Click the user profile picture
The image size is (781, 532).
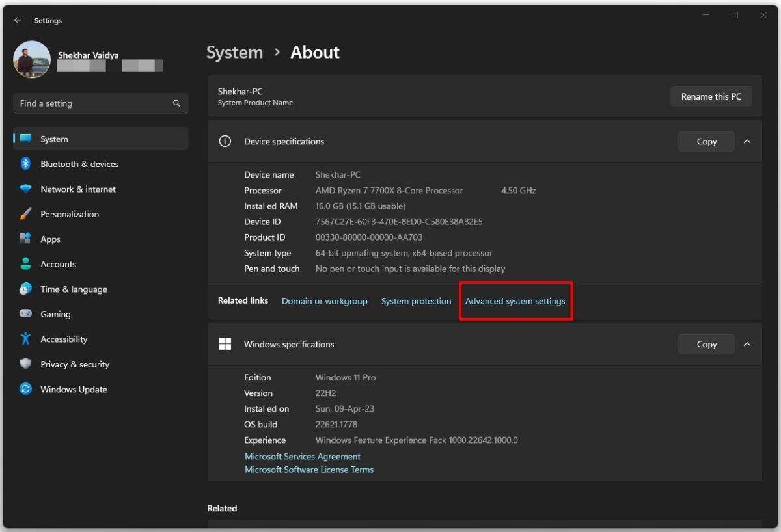click(31, 59)
